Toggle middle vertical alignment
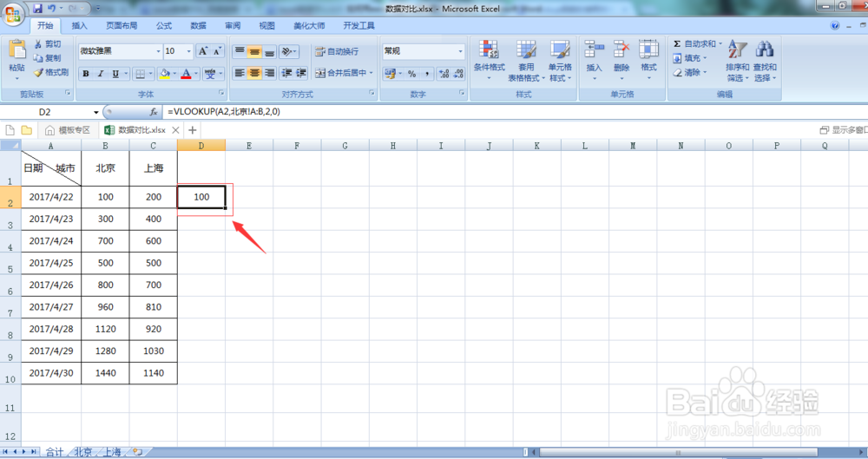Image resolution: width=868 pixels, height=459 pixels. click(254, 51)
